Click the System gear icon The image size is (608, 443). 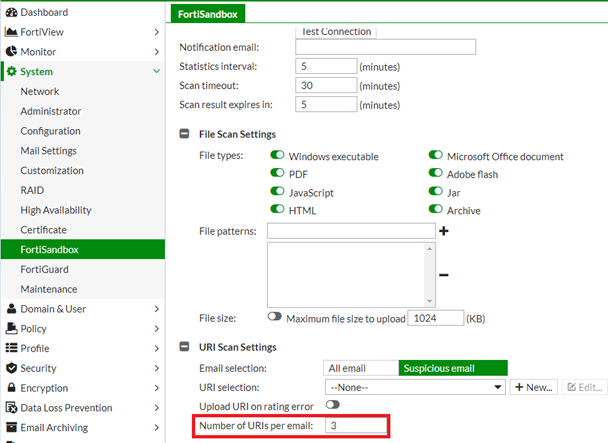(x=11, y=72)
